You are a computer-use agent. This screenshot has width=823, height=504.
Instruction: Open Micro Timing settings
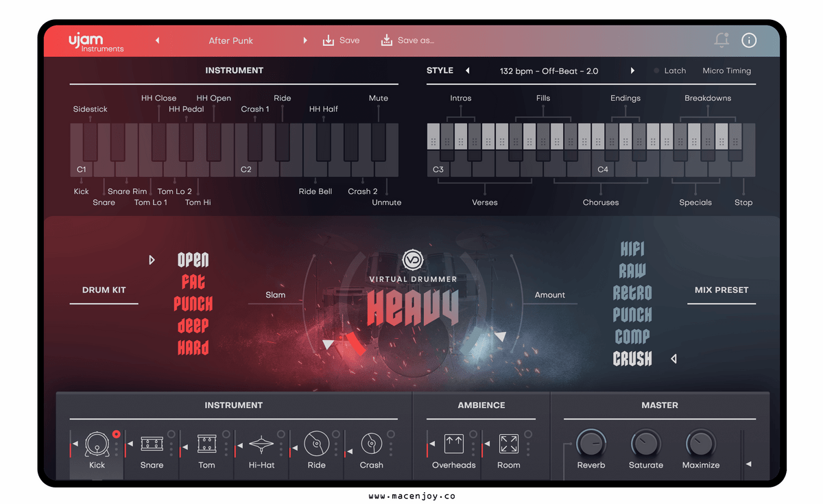(x=726, y=71)
